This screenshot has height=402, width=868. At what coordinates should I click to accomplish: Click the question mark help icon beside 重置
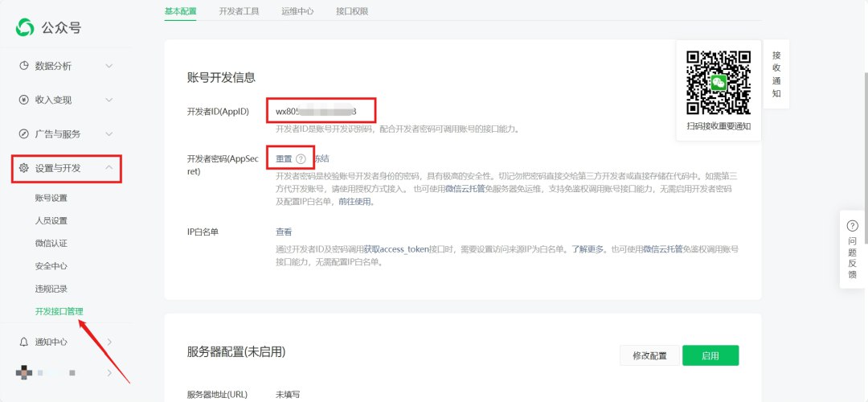tap(301, 159)
